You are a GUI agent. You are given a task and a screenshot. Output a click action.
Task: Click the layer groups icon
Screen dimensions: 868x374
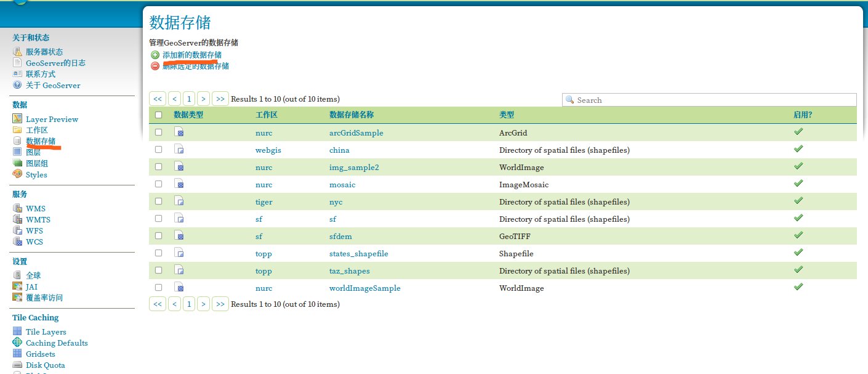(17, 163)
